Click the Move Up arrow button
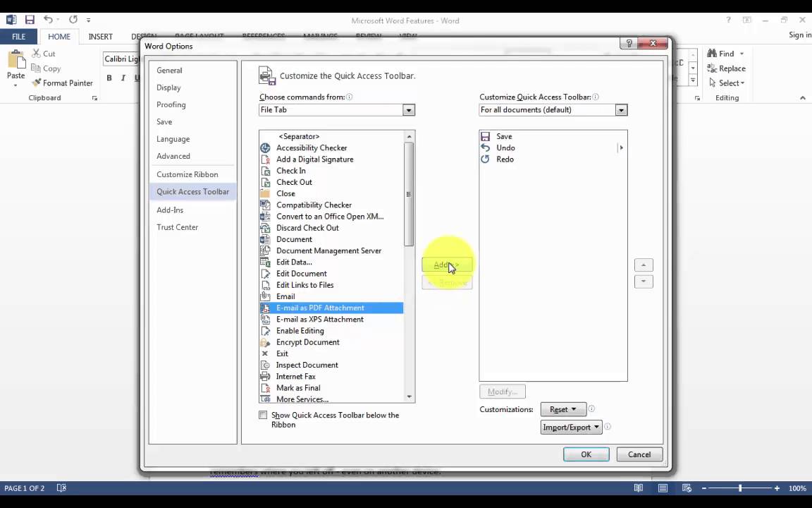812x508 pixels. (643, 265)
